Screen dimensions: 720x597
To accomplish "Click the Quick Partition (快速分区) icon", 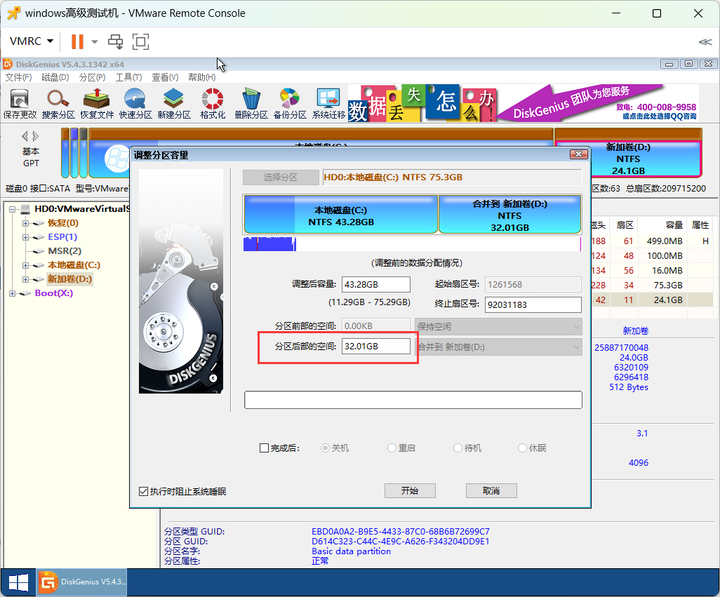I will pyautogui.click(x=135, y=104).
